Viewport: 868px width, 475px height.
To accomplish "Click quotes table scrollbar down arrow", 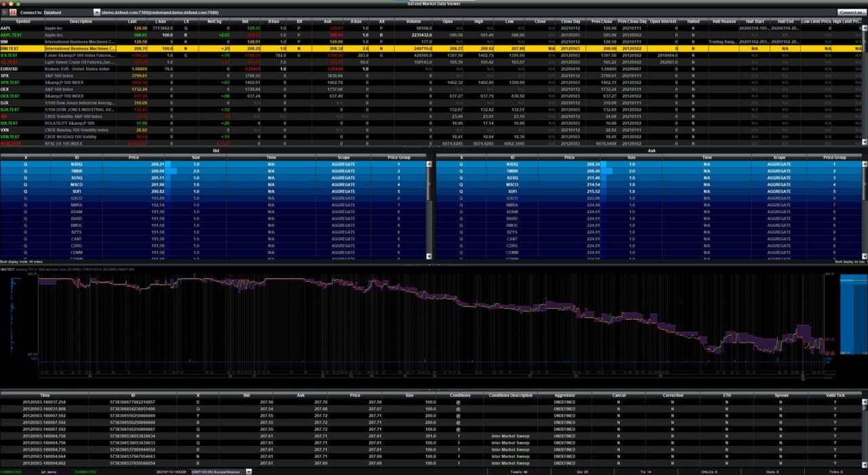I will tap(864, 143).
